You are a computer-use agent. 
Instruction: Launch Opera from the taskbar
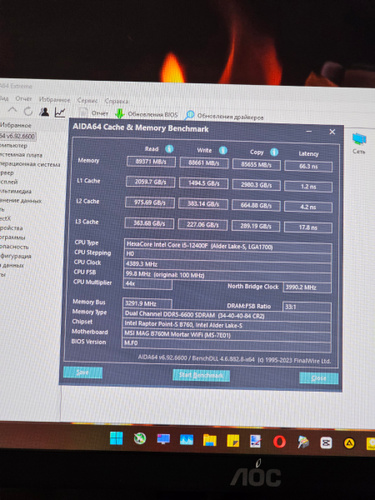[x=279, y=442]
